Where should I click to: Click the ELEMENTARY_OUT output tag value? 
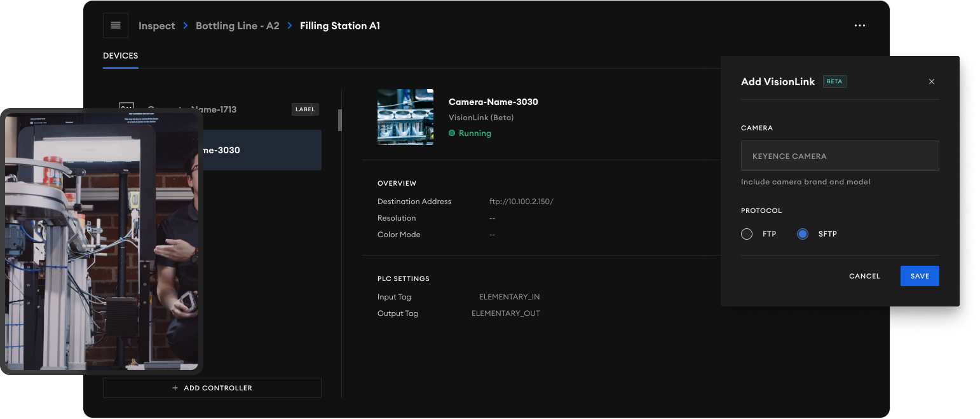pos(506,313)
